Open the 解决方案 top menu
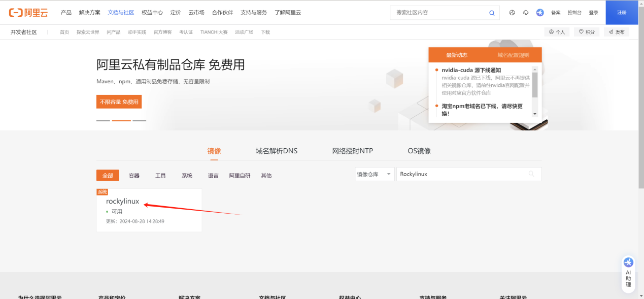This screenshot has height=299, width=644. coord(90,13)
